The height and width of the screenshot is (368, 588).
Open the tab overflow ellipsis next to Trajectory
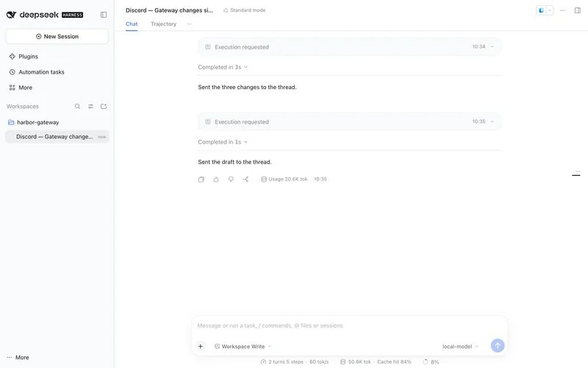(190, 24)
